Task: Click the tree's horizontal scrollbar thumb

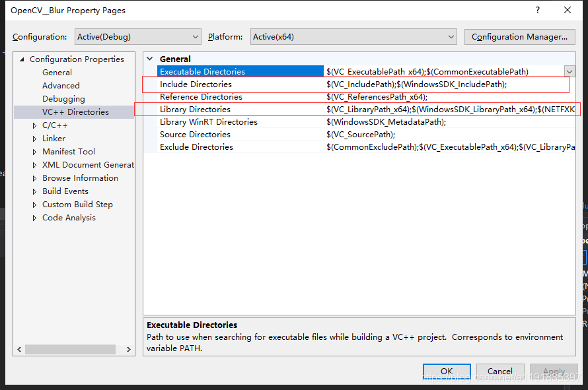Action: pyautogui.click(x=70, y=349)
